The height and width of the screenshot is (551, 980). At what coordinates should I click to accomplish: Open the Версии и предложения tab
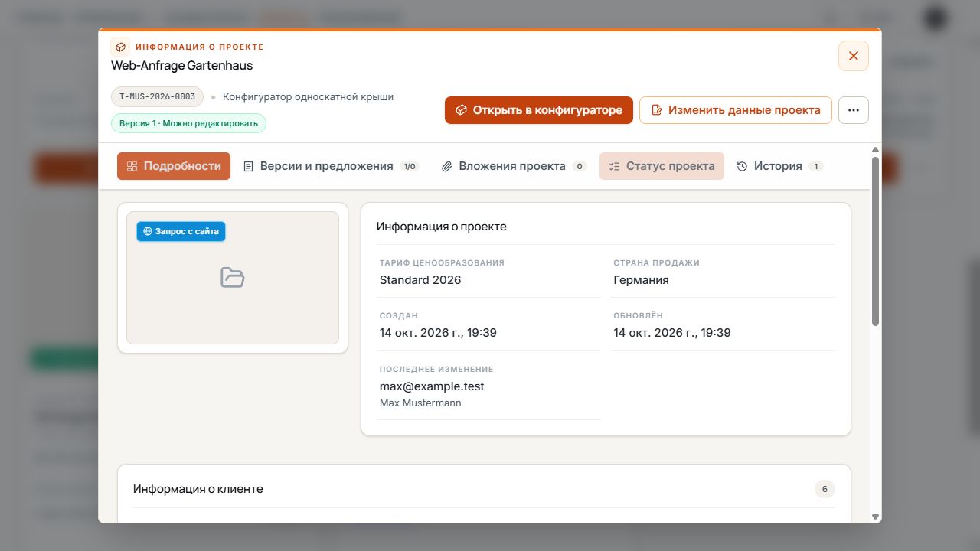(332, 166)
